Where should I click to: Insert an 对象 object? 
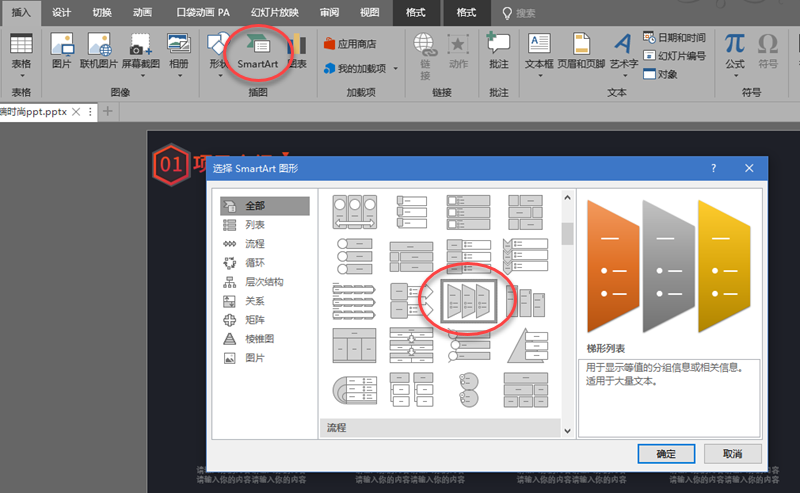[661, 74]
